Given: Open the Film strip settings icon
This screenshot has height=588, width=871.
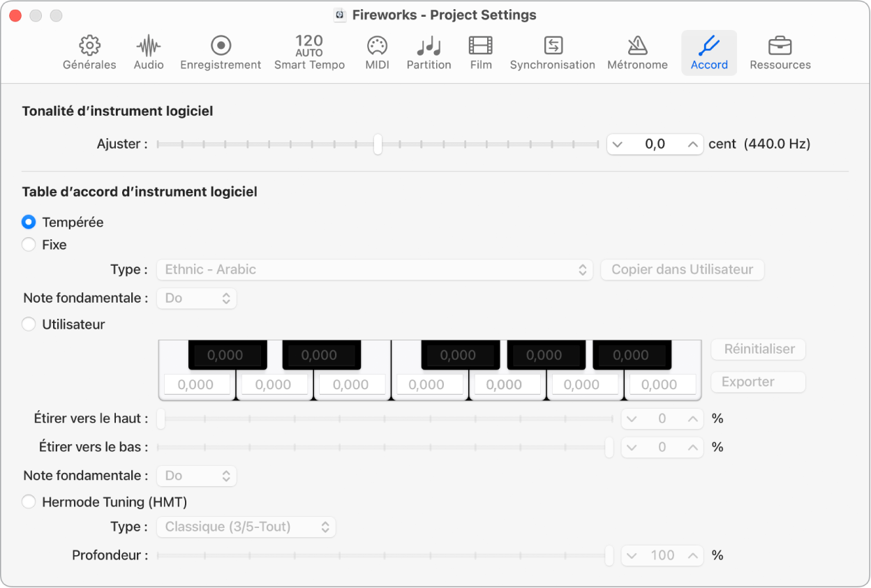Looking at the screenshot, I should click(480, 46).
